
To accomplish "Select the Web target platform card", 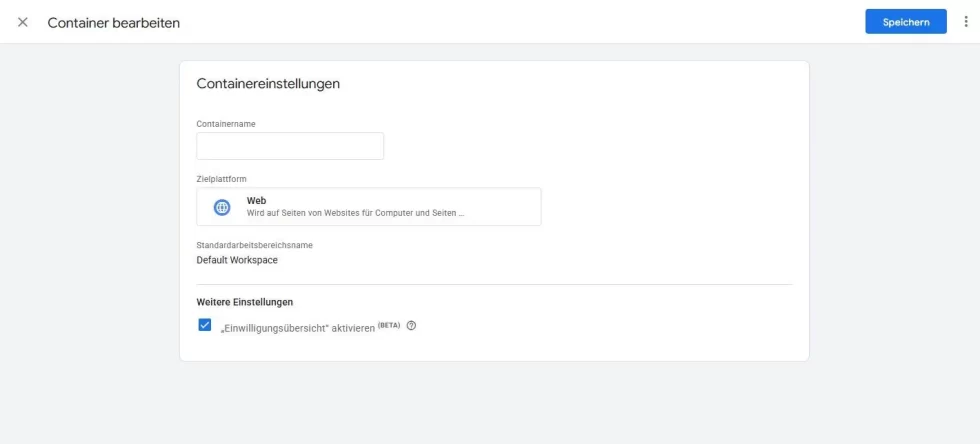I will point(368,207).
